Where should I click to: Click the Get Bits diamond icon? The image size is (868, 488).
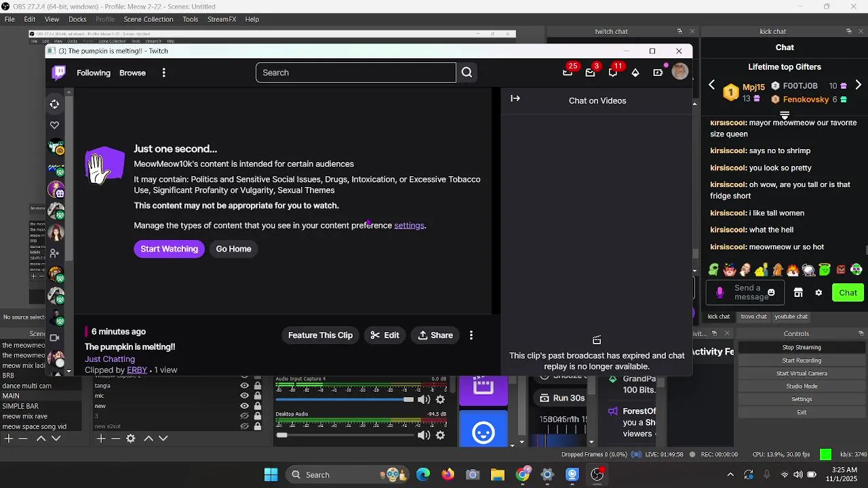pyautogui.click(x=635, y=73)
